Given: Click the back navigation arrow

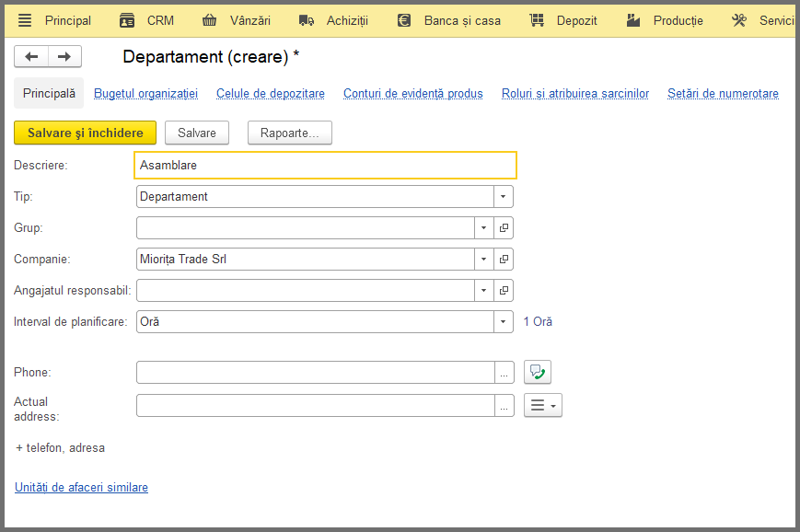Looking at the screenshot, I should [x=31, y=56].
